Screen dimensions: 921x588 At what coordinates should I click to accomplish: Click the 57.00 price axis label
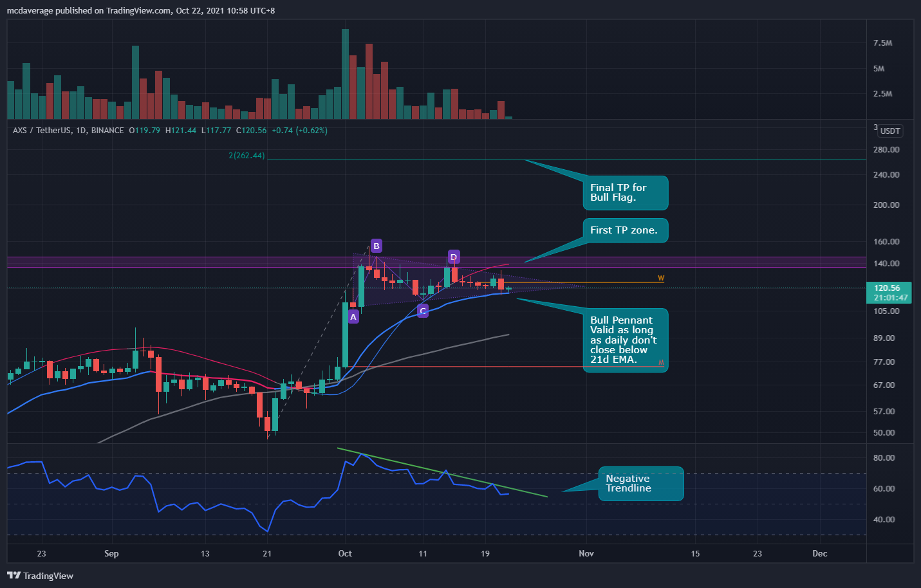point(884,411)
